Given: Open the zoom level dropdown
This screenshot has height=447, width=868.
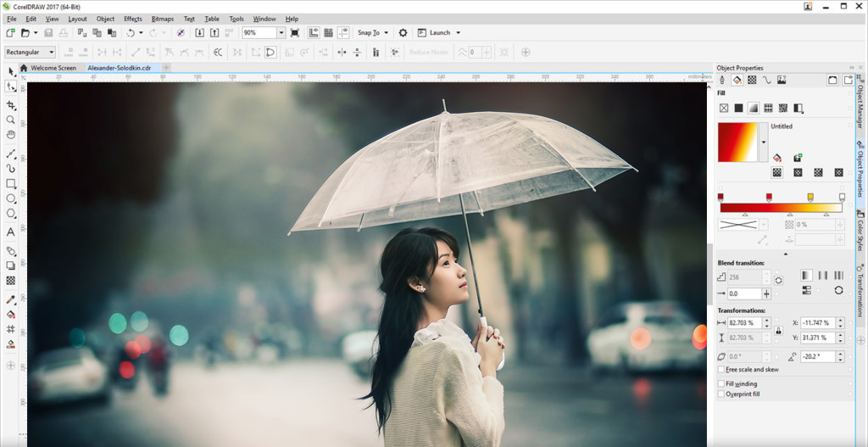Looking at the screenshot, I should [281, 33].
